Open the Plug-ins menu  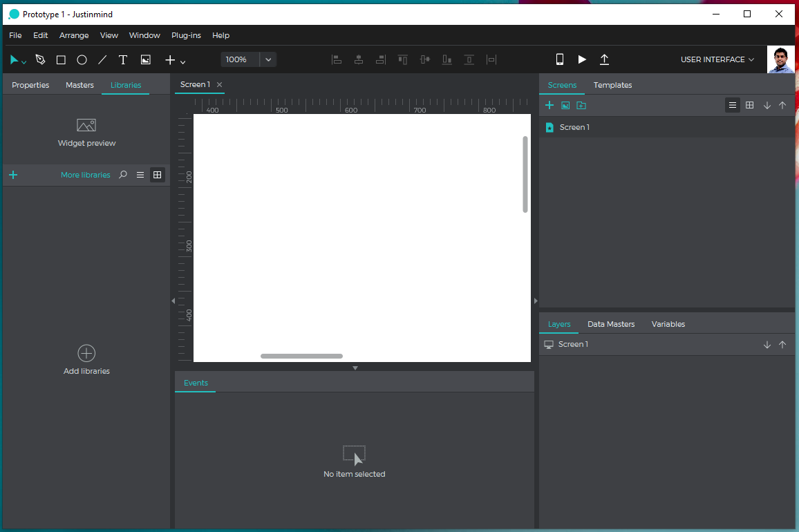click(186, 35)
